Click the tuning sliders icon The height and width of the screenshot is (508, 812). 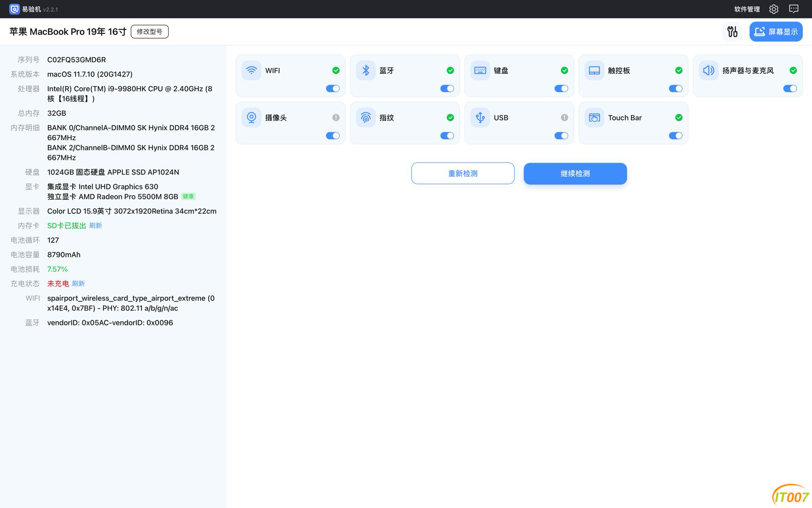[x=732, y=32]
